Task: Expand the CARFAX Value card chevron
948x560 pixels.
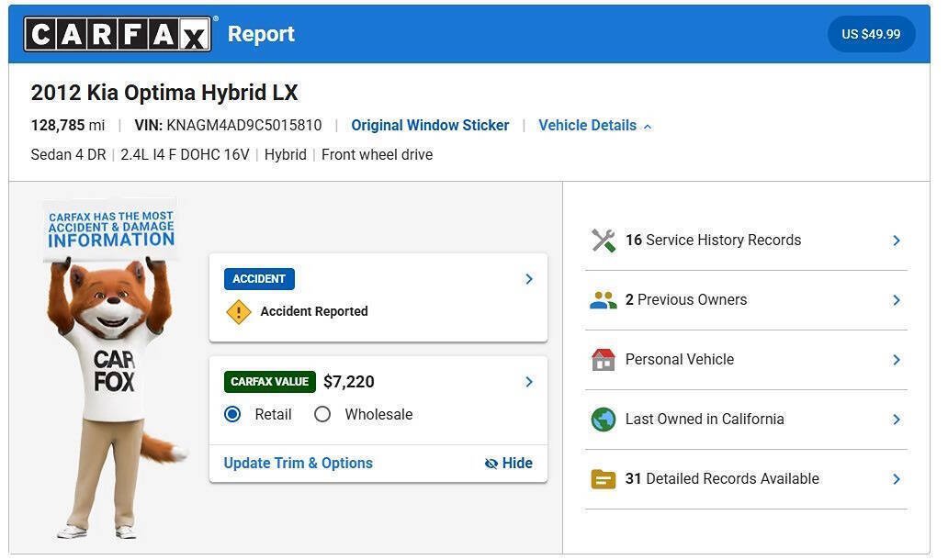Action: point(529,382)
